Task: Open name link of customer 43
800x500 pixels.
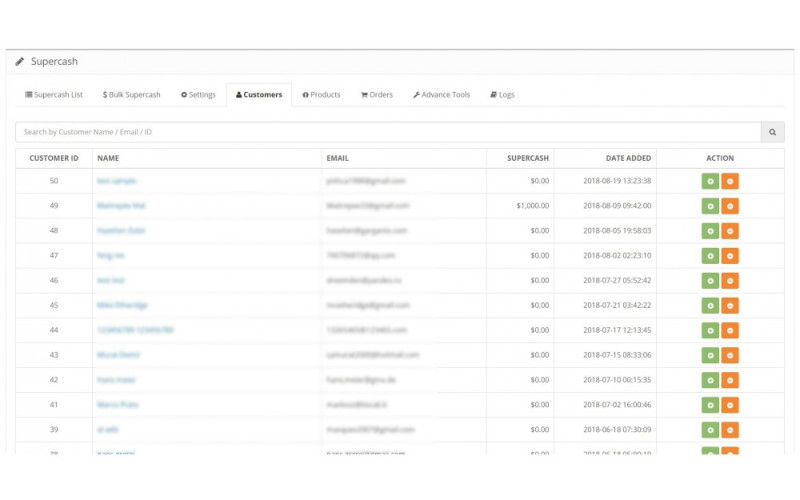Action: click(118, 355)
